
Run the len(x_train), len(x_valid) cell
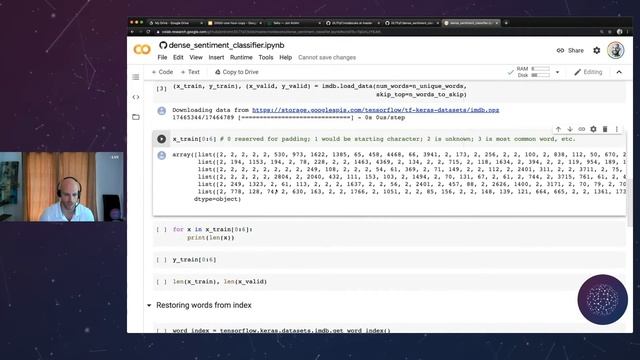(x=162, y=282)
